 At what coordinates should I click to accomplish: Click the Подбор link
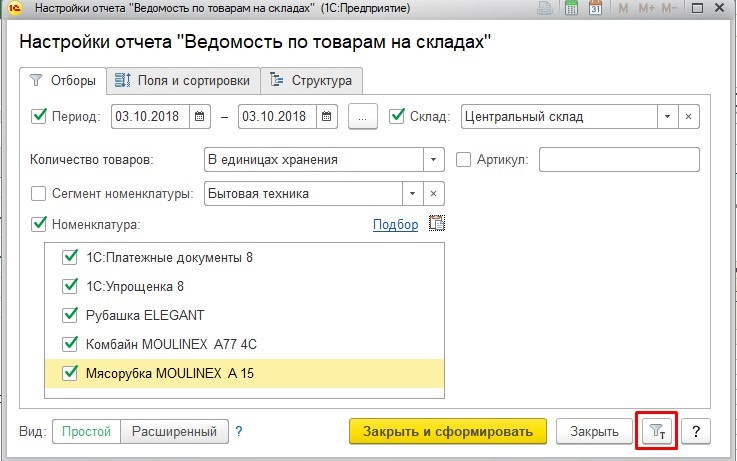(395, 224)
